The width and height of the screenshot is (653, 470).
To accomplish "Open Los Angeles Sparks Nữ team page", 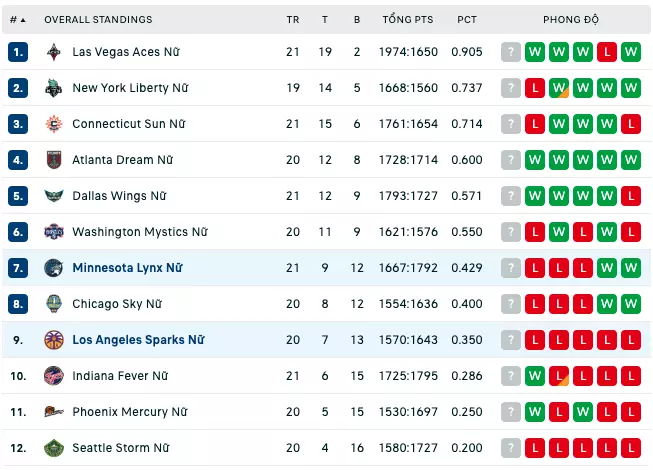I will click(x=138, y=340).
